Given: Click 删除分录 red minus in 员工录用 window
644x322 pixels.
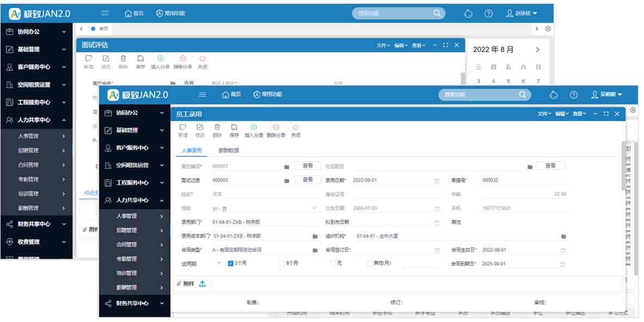Looking at the screenshot, I should point(276,127).
